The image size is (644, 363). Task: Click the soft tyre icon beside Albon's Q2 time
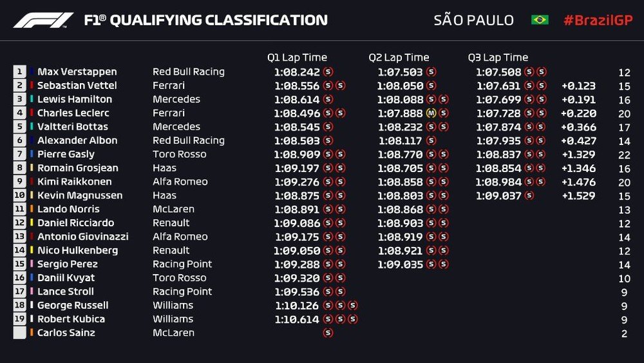[431, 141]
